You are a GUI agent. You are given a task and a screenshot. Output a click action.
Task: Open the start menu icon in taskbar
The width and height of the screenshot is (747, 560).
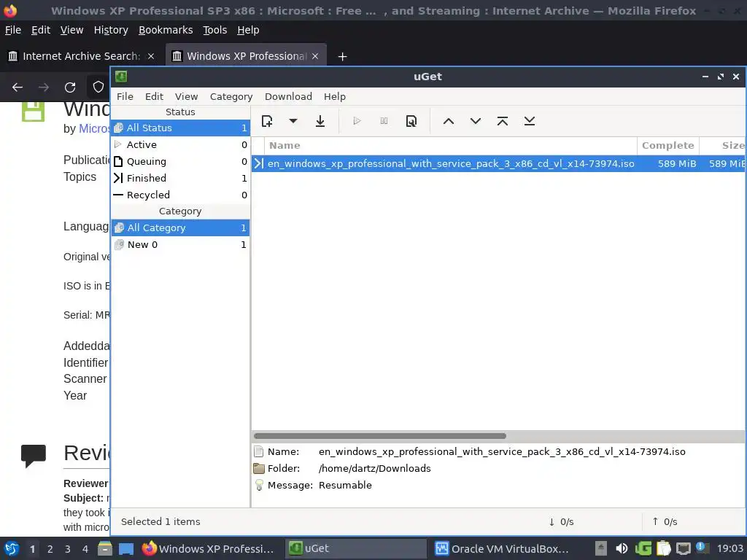(x=12, y=548)
